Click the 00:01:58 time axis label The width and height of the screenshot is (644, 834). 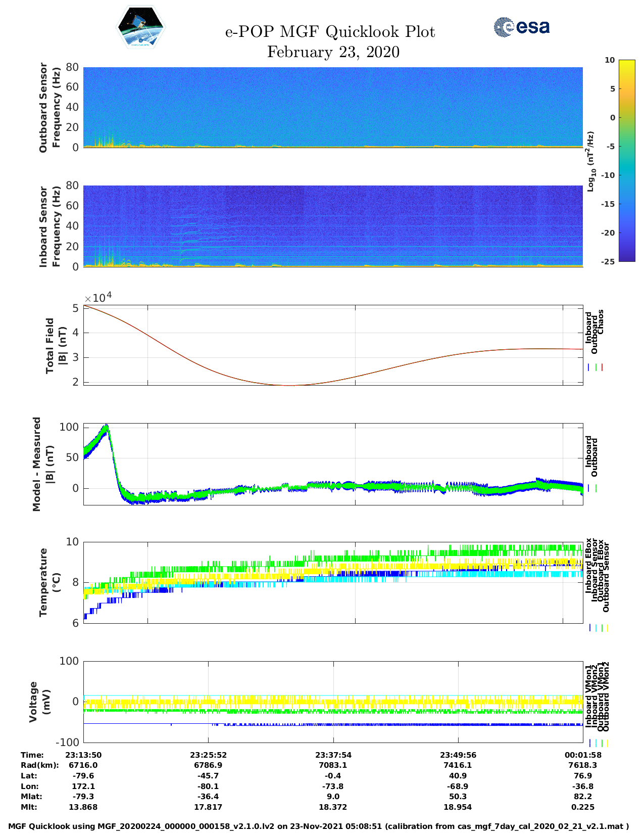pos(582,755)
